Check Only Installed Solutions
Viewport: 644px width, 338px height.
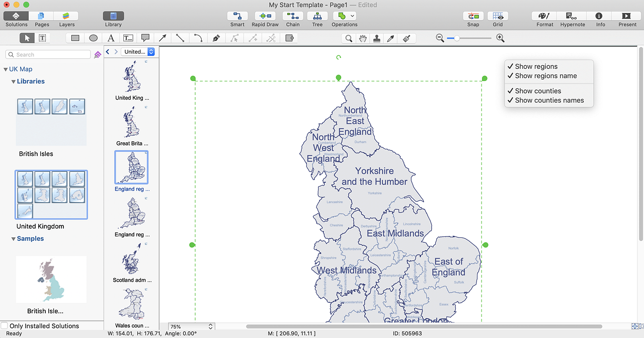coord(5,326)
